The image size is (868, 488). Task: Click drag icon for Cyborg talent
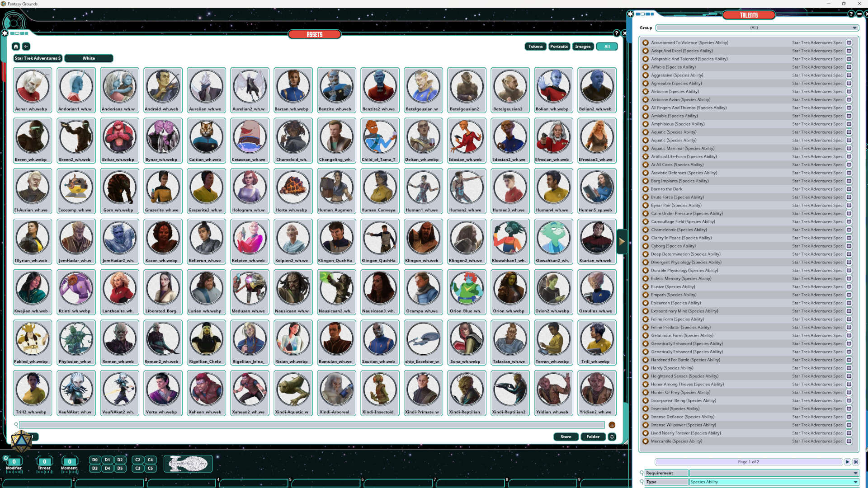(x=646, y=246)
